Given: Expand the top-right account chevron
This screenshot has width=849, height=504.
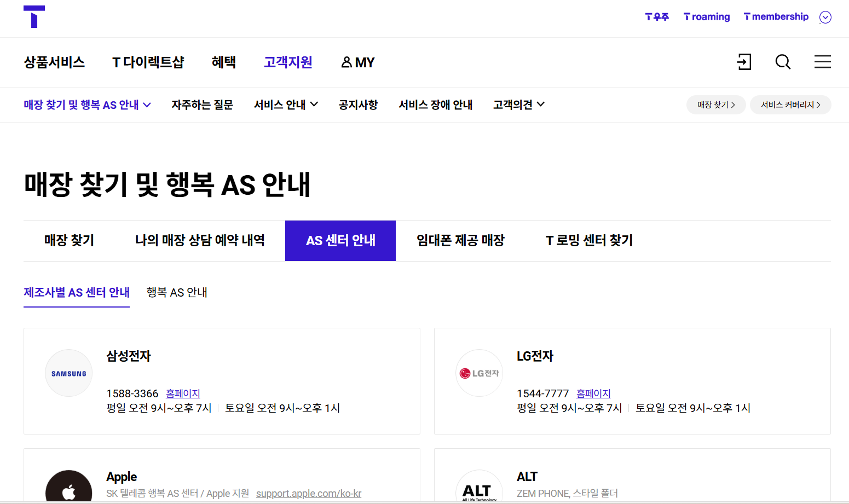Looking at the screenshot, I should [x=825, y=17].
